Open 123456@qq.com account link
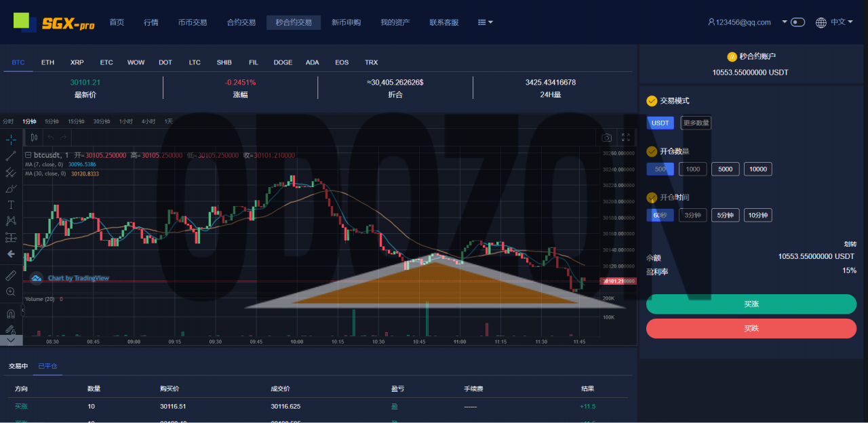Viewport: 868px width, 423px height. [743, 22]
